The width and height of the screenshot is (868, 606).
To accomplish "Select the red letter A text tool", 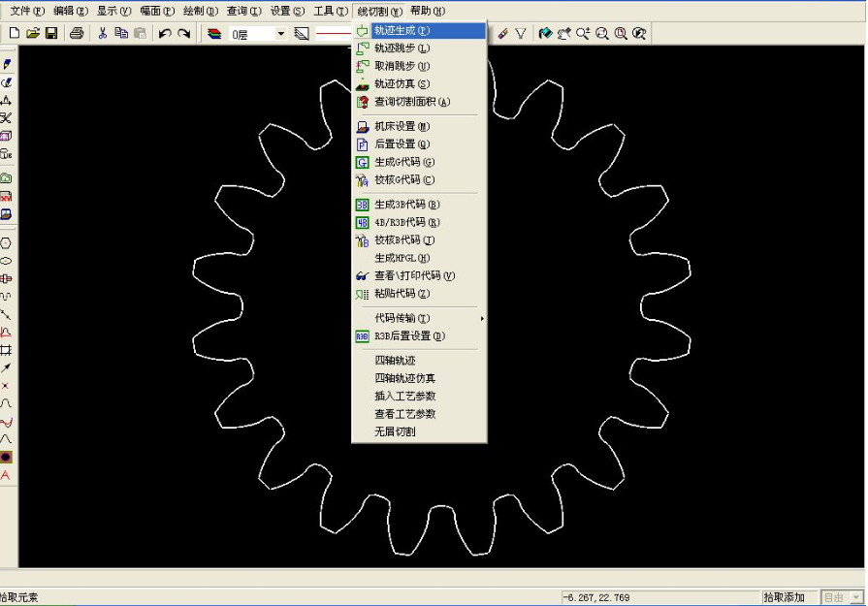I will click(6, 475).
